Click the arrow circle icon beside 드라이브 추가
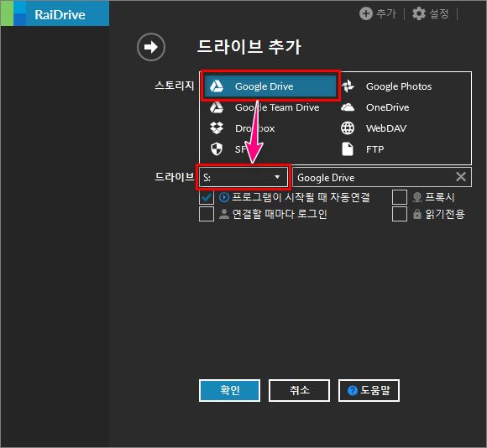487x448 pixels. pos(151,47)
